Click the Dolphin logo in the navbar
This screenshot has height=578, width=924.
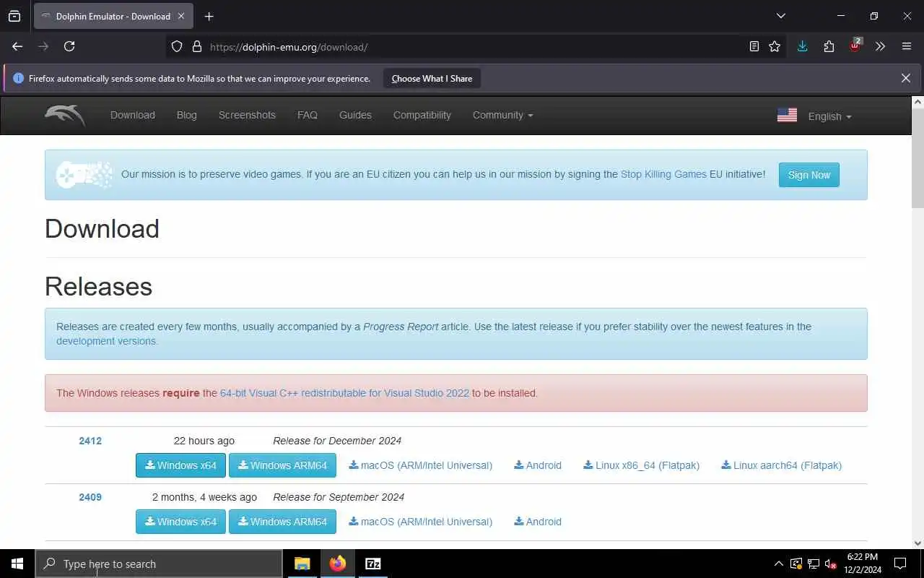point(65,115)
